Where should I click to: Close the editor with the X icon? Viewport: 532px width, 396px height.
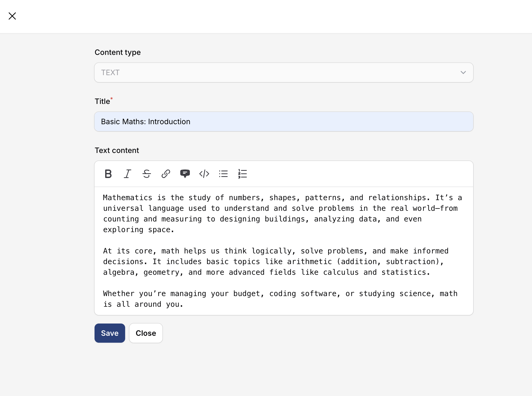click(x=12, y=16)
